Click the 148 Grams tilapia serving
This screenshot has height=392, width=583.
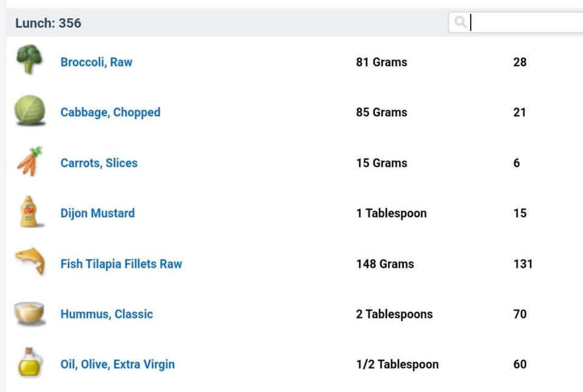click(384, 264)
